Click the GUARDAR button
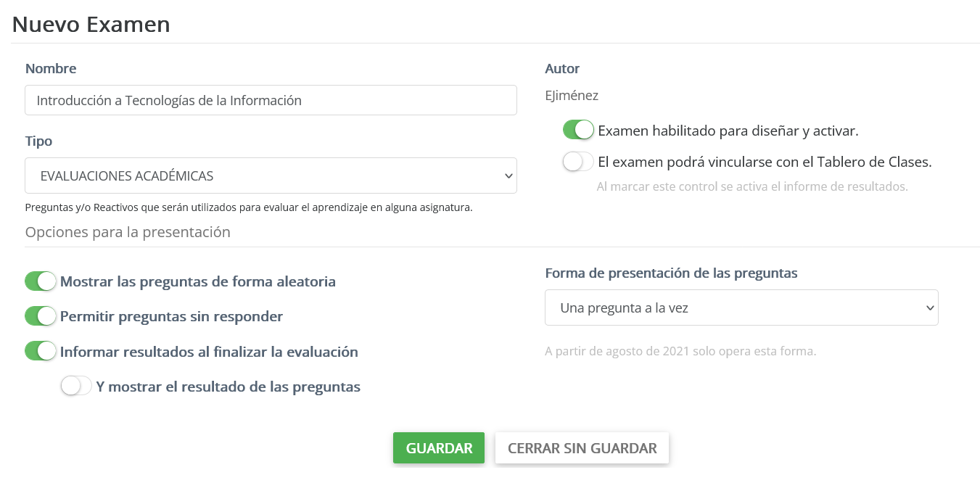 click(439, 448)
